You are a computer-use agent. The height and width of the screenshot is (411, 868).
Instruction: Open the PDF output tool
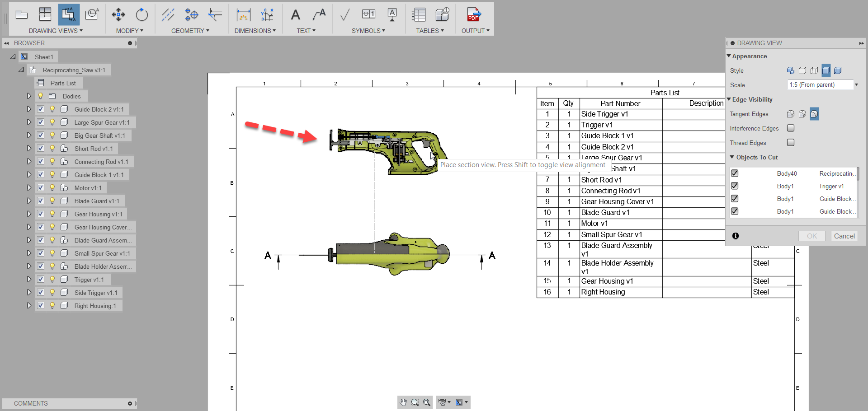coord(474,14)
